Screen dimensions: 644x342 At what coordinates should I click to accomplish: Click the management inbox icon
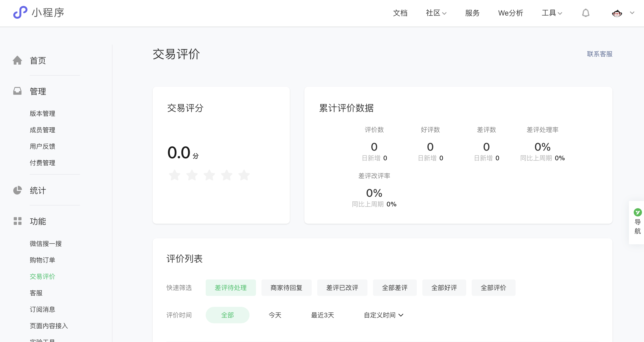pyautogui.click(x=17, y=91)
